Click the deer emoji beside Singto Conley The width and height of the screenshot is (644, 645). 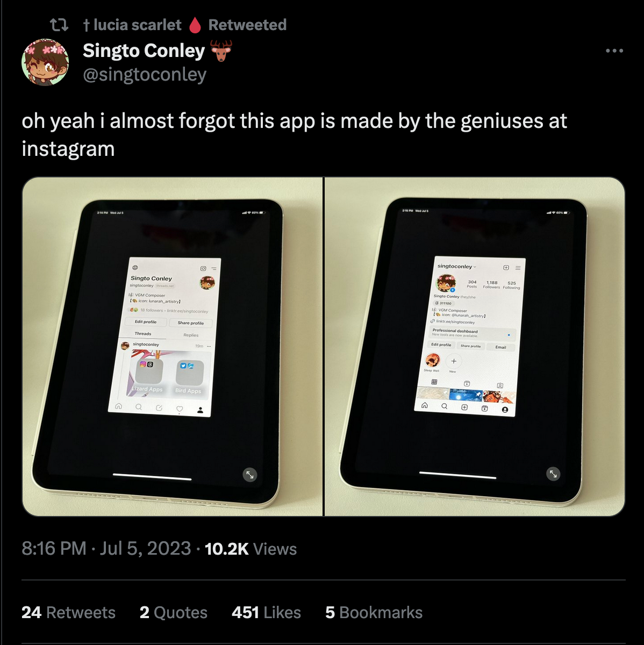tap(221, 51)
